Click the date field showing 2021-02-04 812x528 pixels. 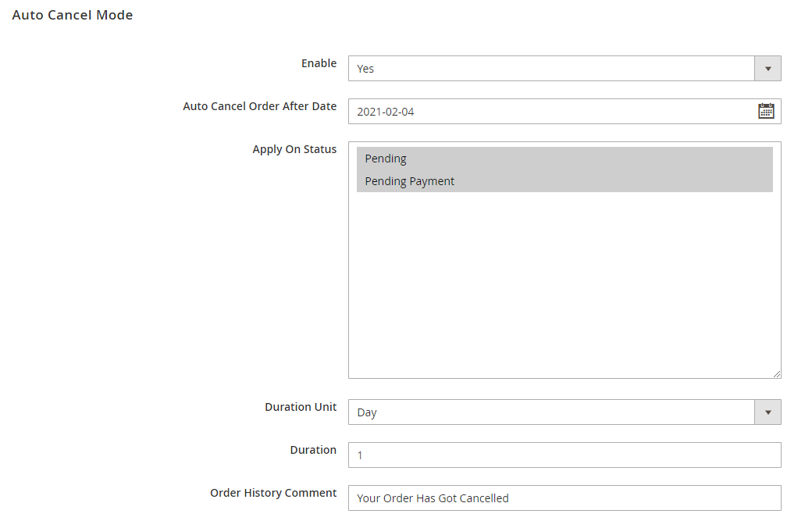(x=547, y=112)
